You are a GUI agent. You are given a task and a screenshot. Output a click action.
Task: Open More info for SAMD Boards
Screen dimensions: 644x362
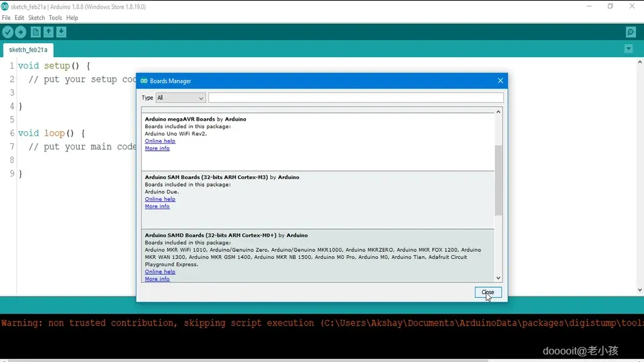tap(157, 279)
